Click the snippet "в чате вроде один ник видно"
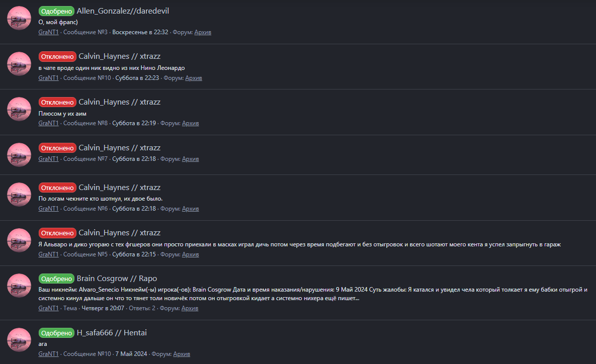596x364 pixels. click(112, 68)
